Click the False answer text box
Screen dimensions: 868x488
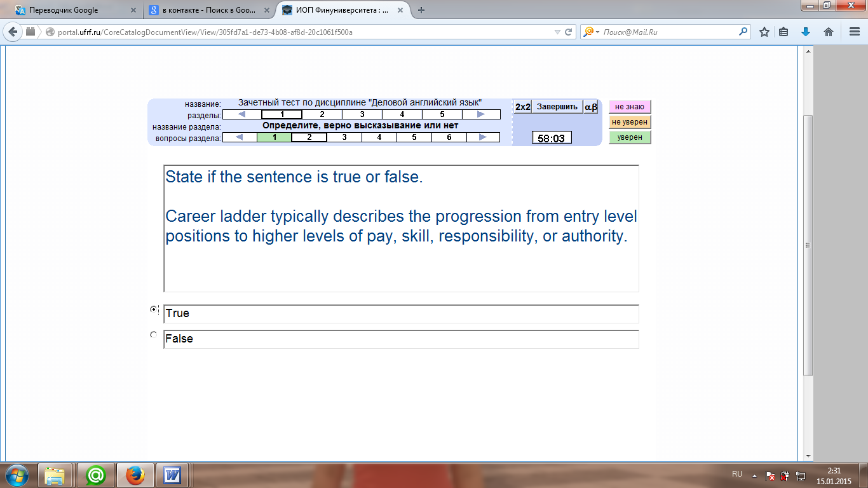pos(401,339)
